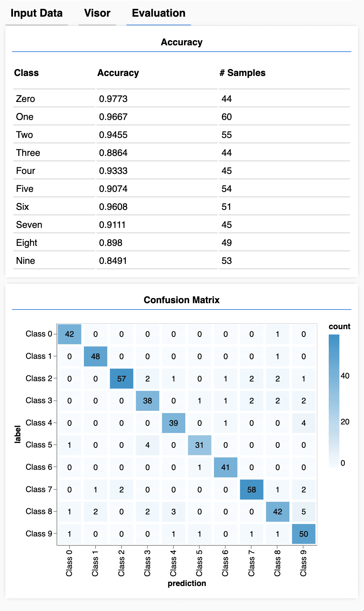Screen dimensions: 364x611
Task: Click the Three accuracy value 0.8864
Action: pos(113,153)
